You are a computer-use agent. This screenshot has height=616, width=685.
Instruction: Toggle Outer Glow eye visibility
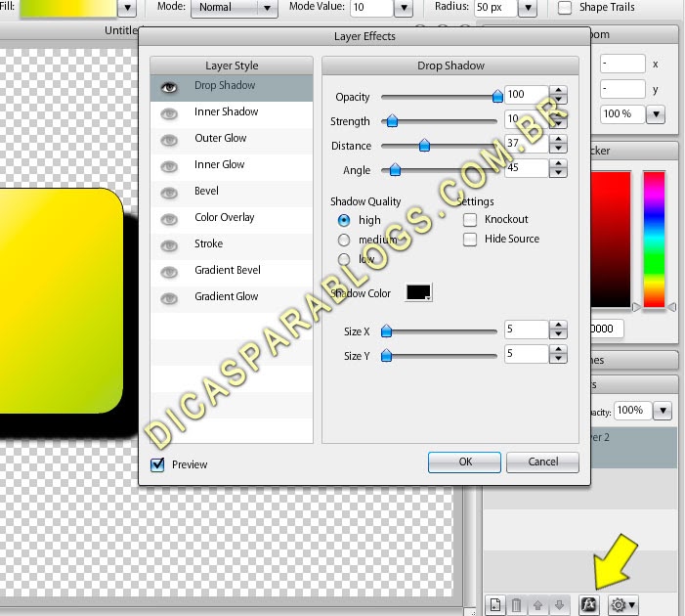click(x=169, y=141)
